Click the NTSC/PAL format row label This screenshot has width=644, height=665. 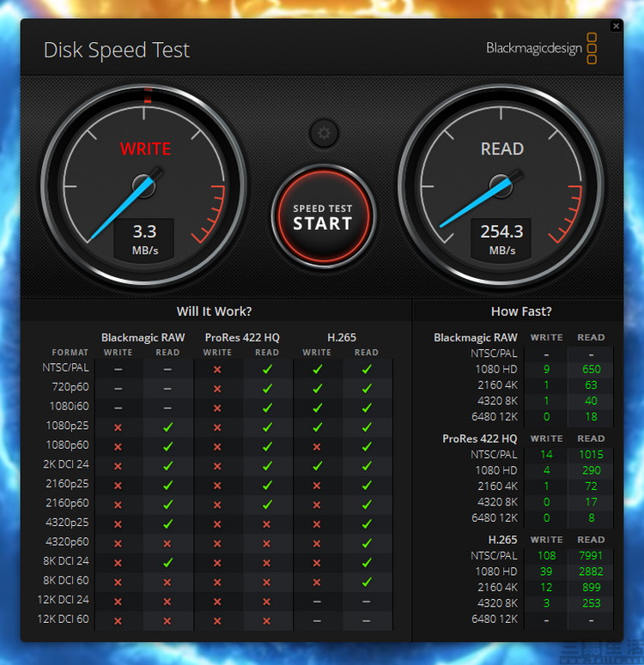click(x=66, y=367)
